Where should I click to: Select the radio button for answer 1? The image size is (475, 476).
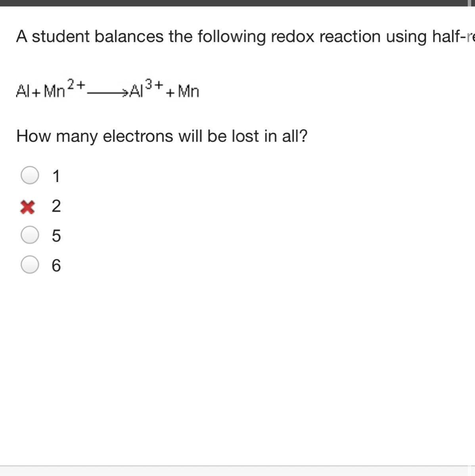[30, 175]
